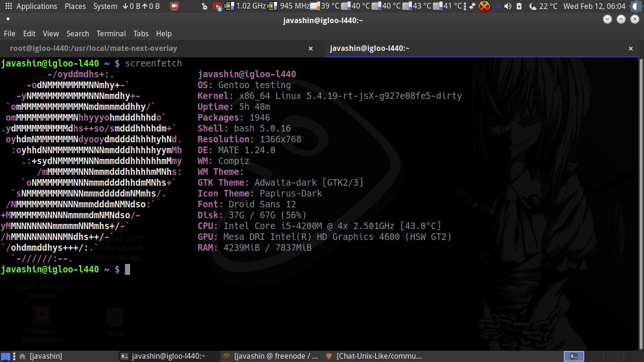Viewport: 644px width, 362px height.
Task: Click the text 'Droid Sans 12'
Action: (x=262, y=204)
